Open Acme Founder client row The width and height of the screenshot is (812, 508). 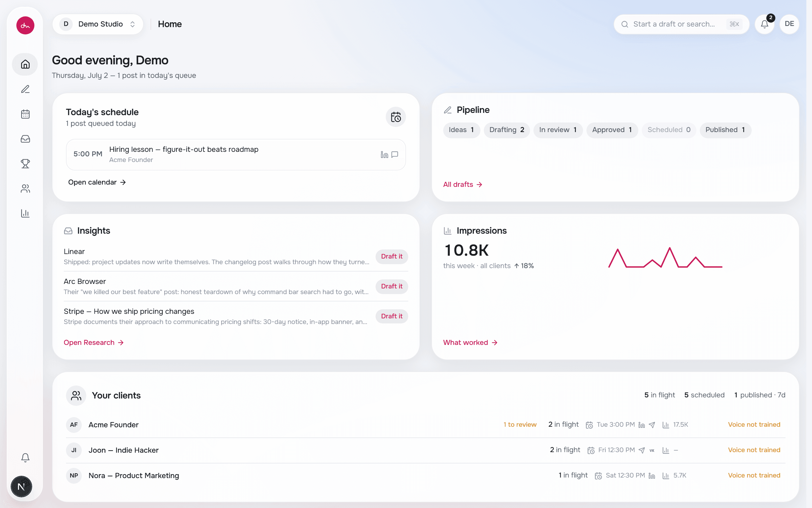pyautogui.click(x=425, y=425)
